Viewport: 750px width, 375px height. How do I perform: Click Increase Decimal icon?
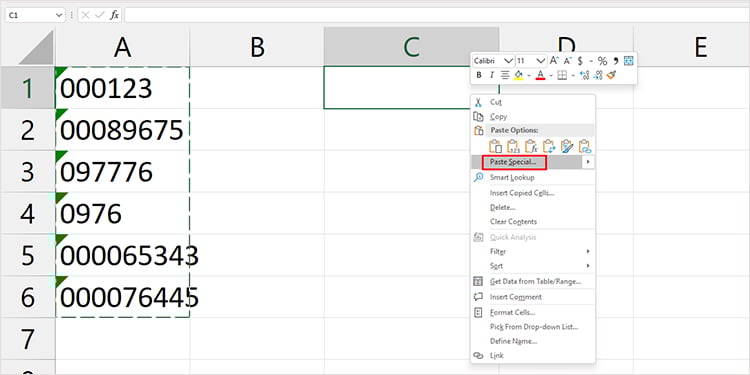click(x=585, y=75)
